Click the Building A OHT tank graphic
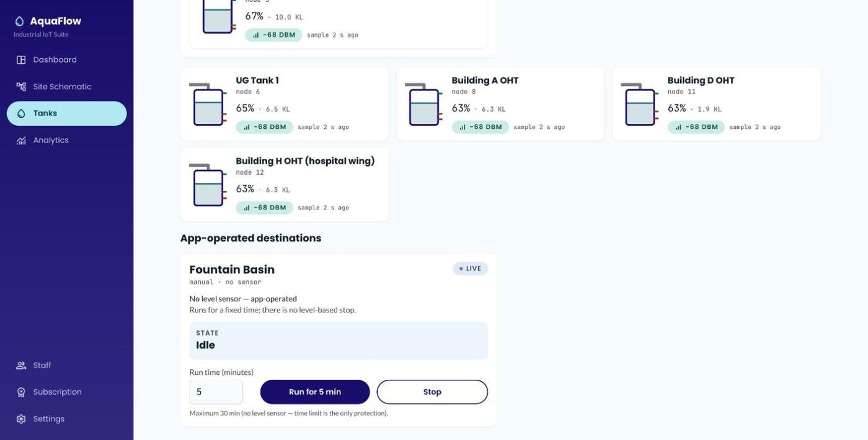The height and width of the screenshot is (440, 868). 424,104
